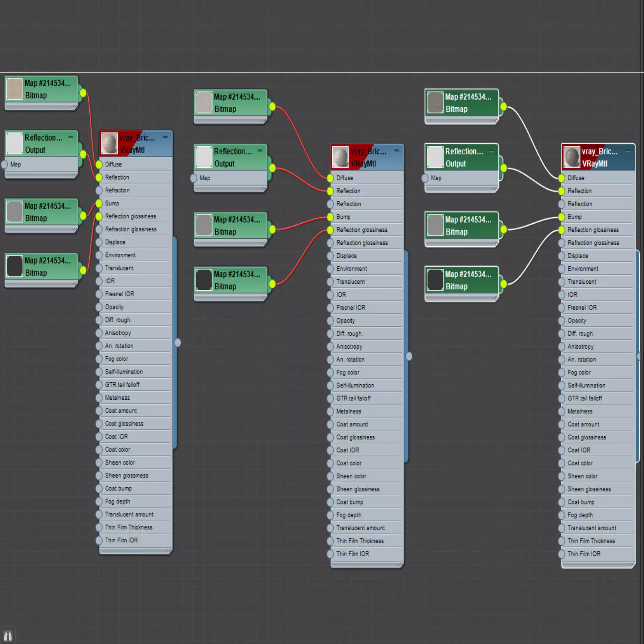Click the yellow output socket of the middle Reflection Output
This screenshot has height=644, width=644.
click(x=272, y=168)
